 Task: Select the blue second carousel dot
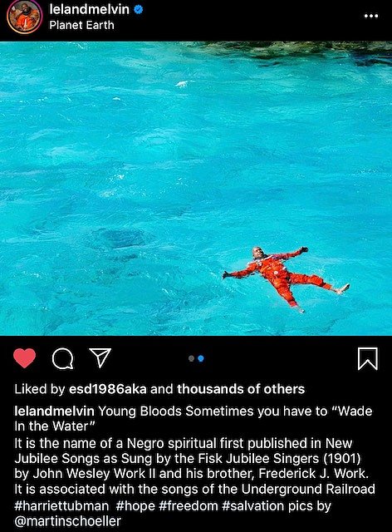tap(201, 358)
